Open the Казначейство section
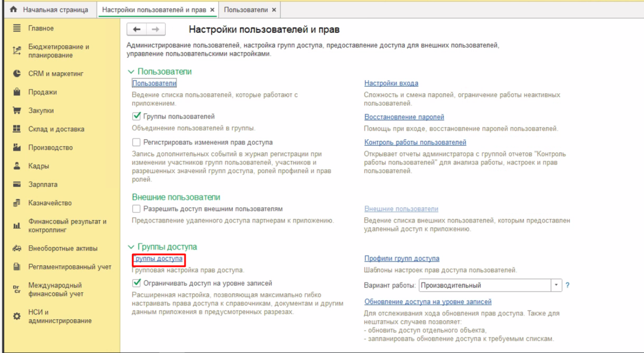The image size is (644, 353). pos(50,203)
